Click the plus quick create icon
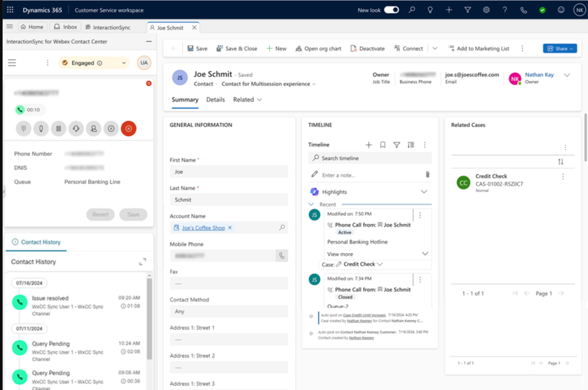Screen dimensions: 588x390 coord(449,10)
